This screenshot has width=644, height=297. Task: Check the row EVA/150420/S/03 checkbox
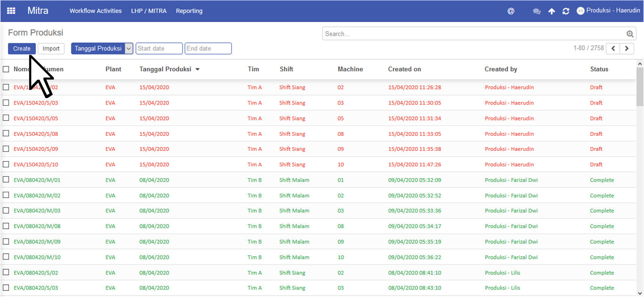coord(6,103)
